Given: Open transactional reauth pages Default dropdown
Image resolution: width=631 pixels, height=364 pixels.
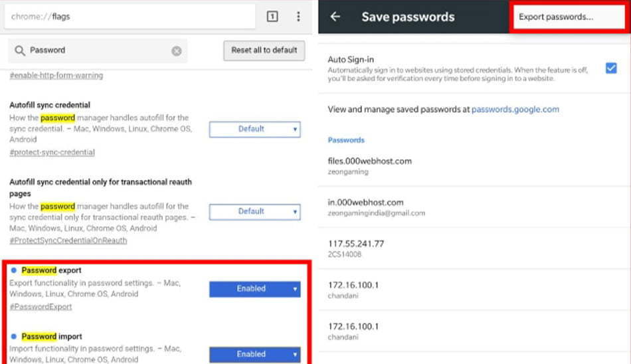Looking at the screenshot, I should (x=255, y=212).
